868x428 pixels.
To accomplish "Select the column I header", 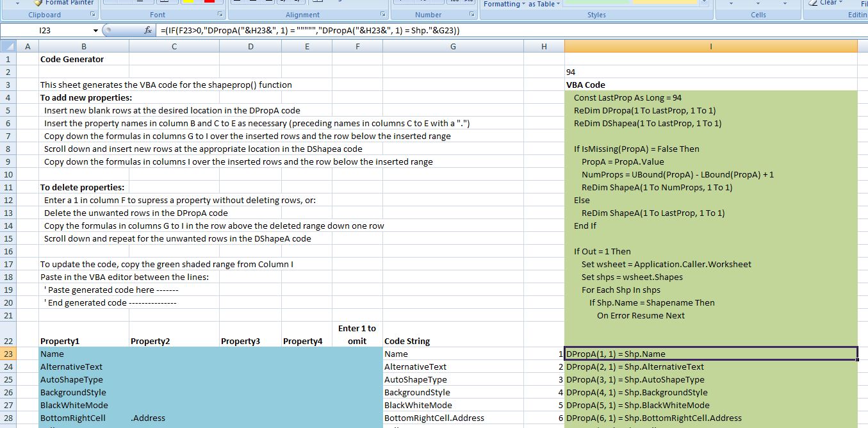I will click(710, 46).
